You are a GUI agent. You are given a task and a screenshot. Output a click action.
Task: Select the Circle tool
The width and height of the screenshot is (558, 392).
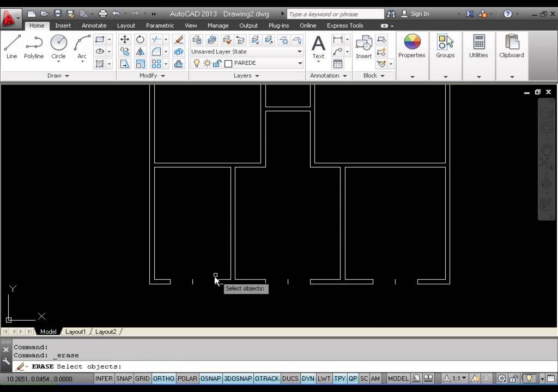click(x=58, y=47)
